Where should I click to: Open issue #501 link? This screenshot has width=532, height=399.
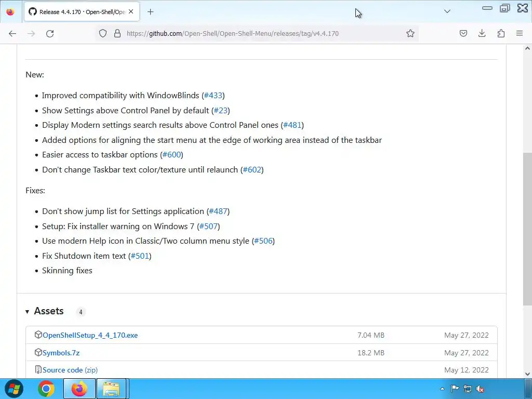tap(140, 256)
